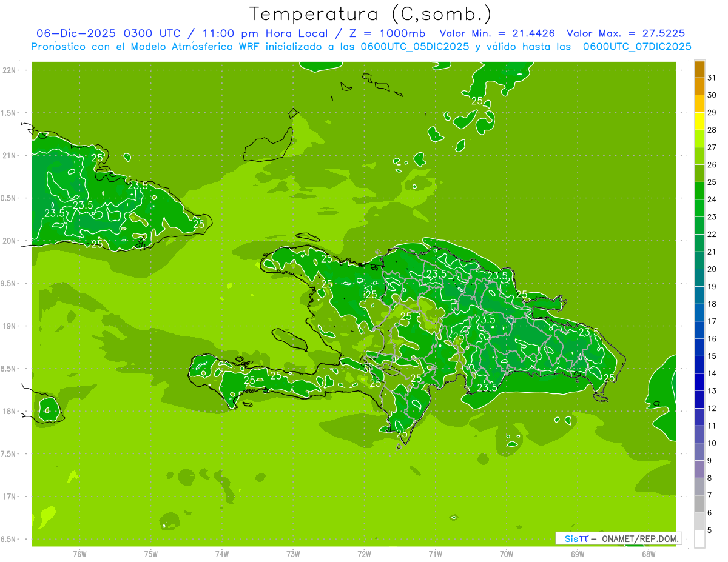Select the "Valor Max. = 27.5225" readout

coord(626,33)
